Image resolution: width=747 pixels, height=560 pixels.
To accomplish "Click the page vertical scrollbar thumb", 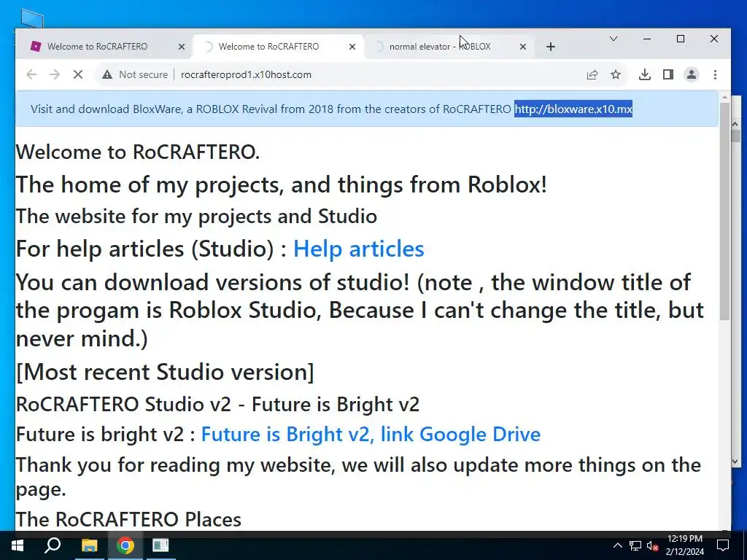I will [x=724, y=211].
